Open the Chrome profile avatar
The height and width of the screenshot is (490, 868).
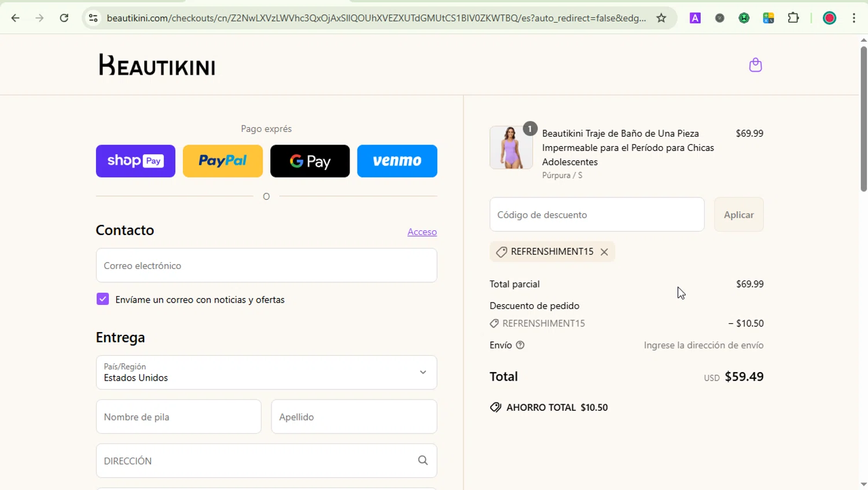coord(830,18)
